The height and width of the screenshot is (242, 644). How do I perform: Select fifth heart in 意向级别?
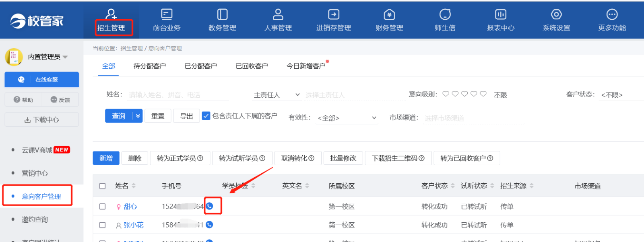tap(483, 94)
